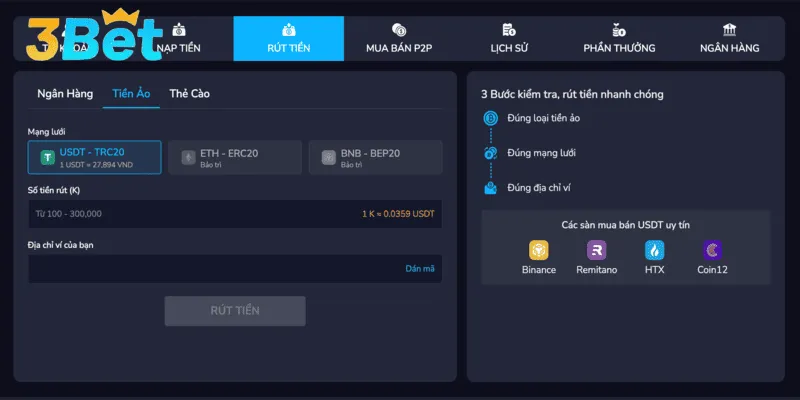The width and height of the screenshot is (800, 400).
Task: Open the Nạp Tiền deposit tab
Action: pyautogui.click(x=179, y=39)
